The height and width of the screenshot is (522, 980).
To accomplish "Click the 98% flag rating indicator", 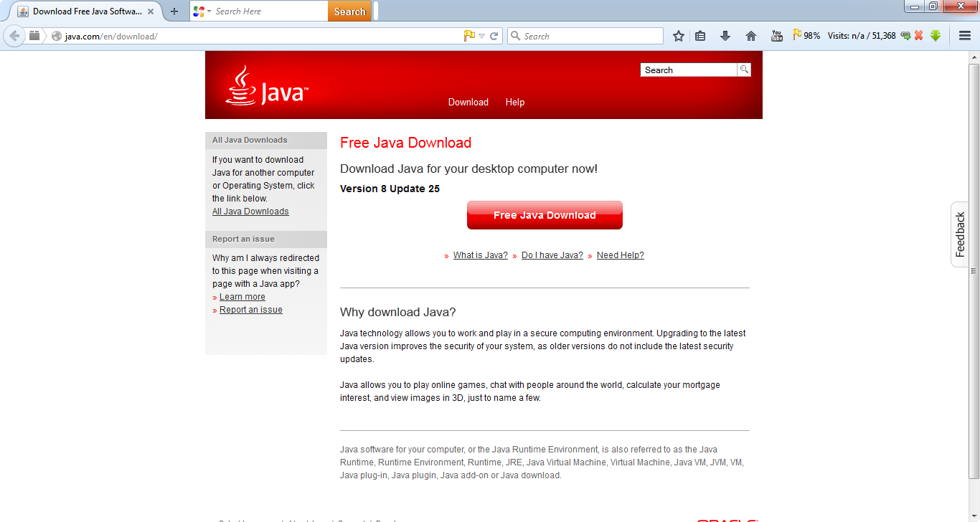I will pyautogui.click(x=807, y=35).
